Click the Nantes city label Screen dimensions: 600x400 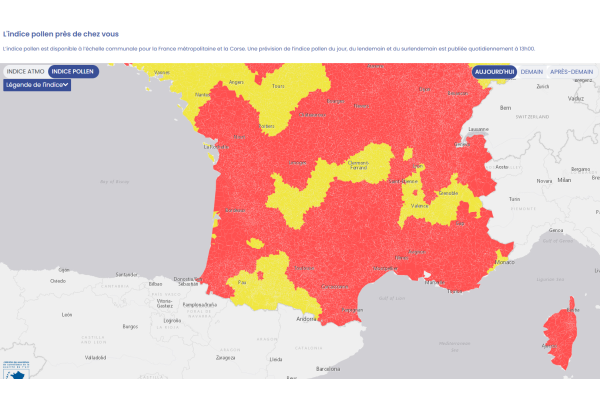click(203, 95)
